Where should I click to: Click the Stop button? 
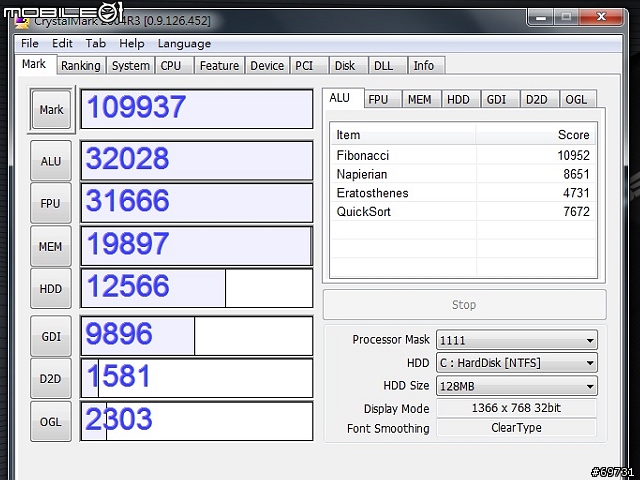tap(464, 304)
